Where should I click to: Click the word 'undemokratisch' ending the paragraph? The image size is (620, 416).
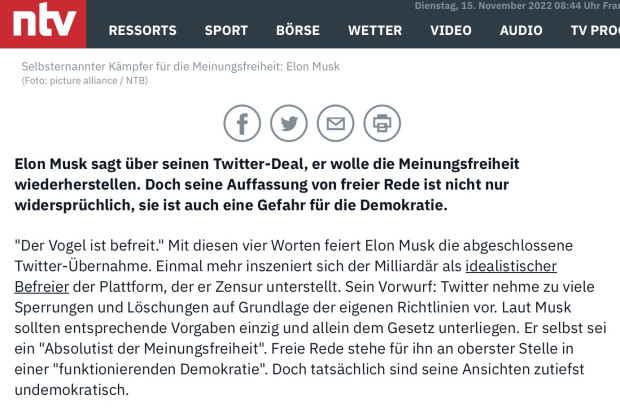click(72, 390)
